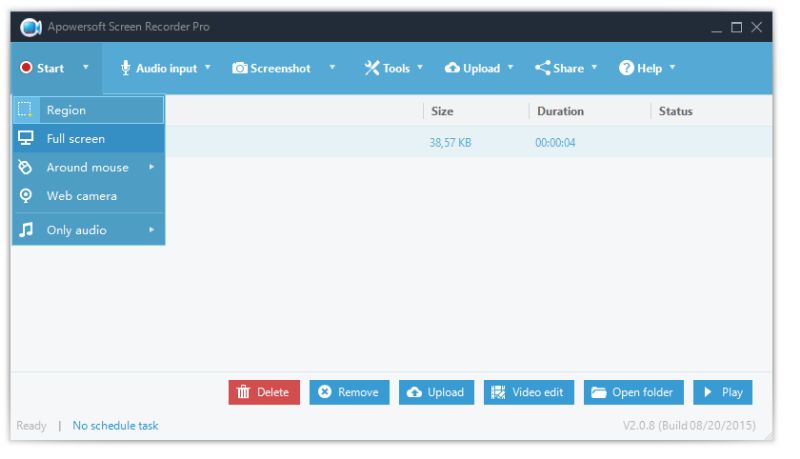Close the Screen Recorder Pro window

(x=756, y=27)
